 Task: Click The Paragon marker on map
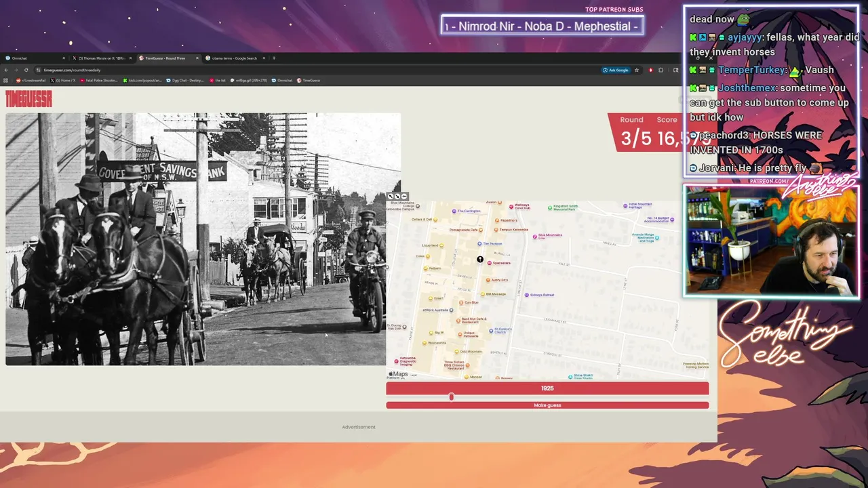[x=479, y=243]
